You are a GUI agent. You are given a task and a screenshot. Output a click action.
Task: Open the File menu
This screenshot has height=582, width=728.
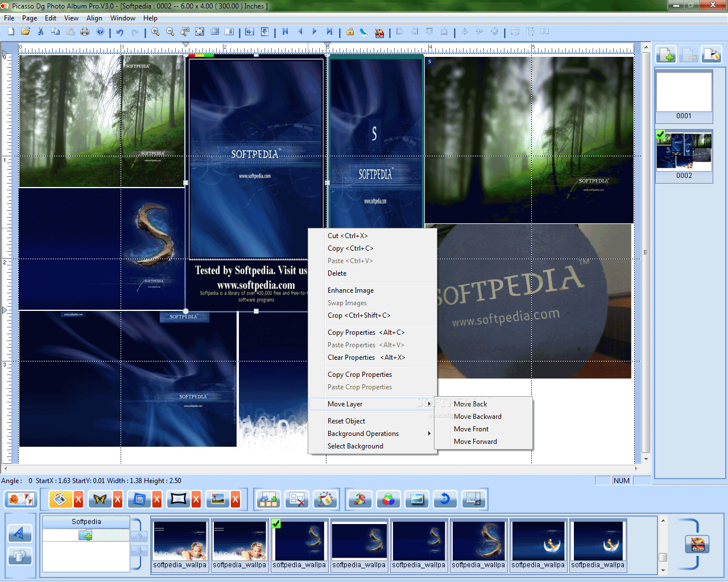pyautogui.click(x=9, y=18)
